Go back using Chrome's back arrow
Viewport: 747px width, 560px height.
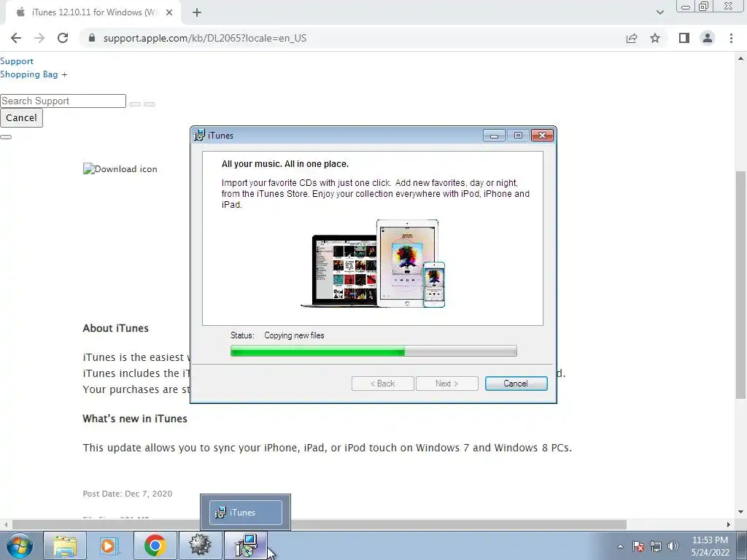pyautogui.click(x=16, y=38)
